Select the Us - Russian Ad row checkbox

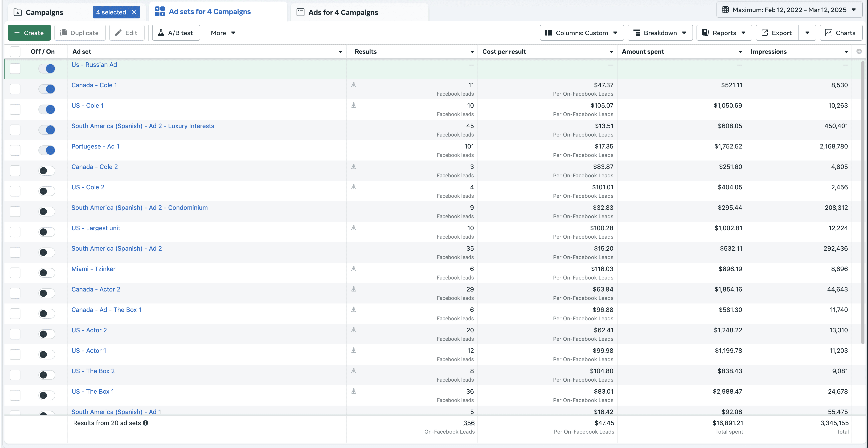pyautogui.click(x=15, y=69)
